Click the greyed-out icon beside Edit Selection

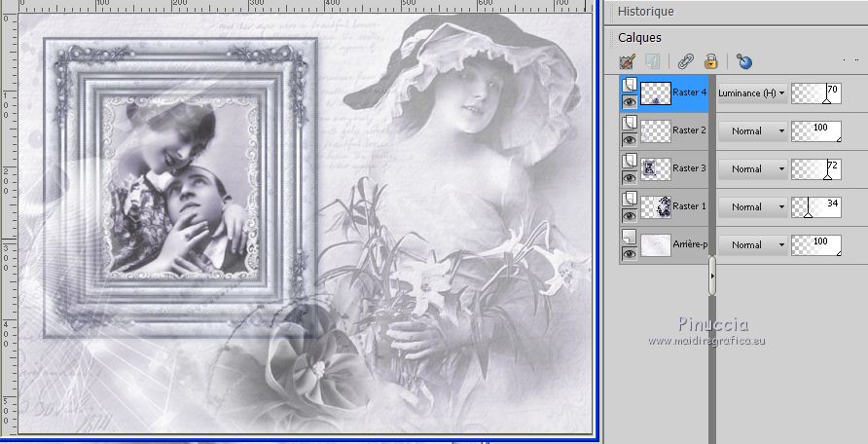click(653, 61)
